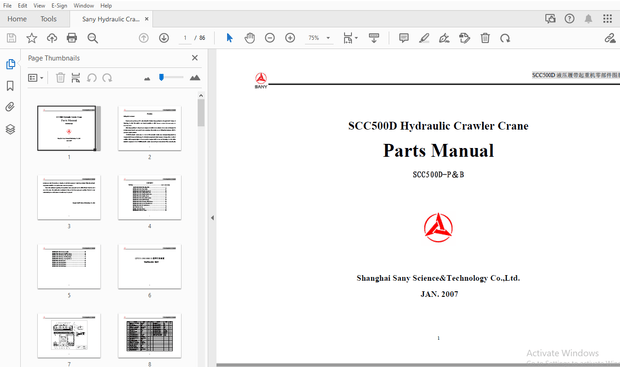This screenshot has width=620, height=367.
Task: Open the View menu
Action: coord(39,6)
